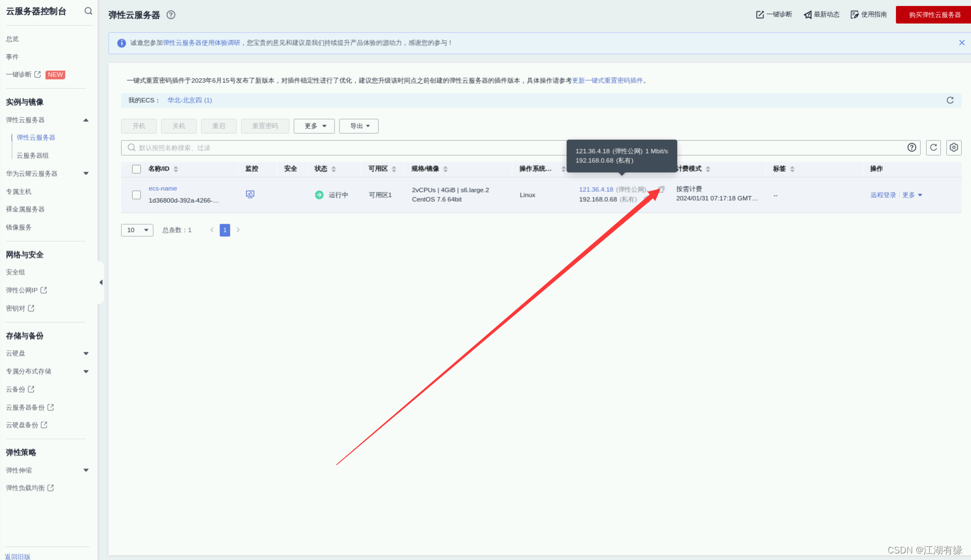This screenshot has height=560, width=971.
Task: Select 华北-北京四 (1) region link
Action: 190,100
